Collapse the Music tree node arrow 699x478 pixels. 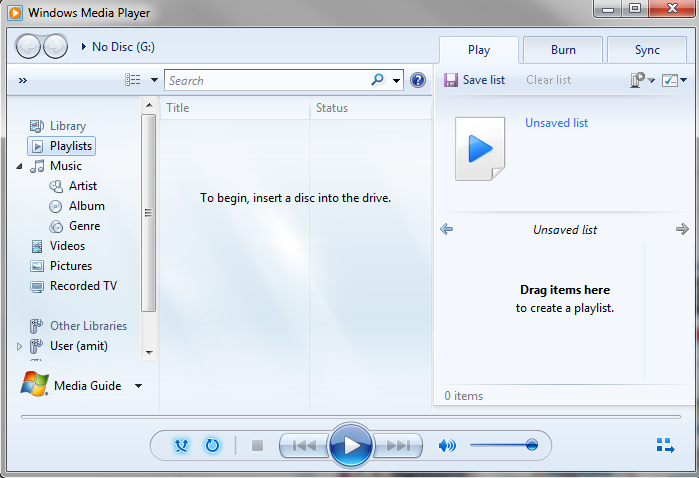[x=19, y=166]
